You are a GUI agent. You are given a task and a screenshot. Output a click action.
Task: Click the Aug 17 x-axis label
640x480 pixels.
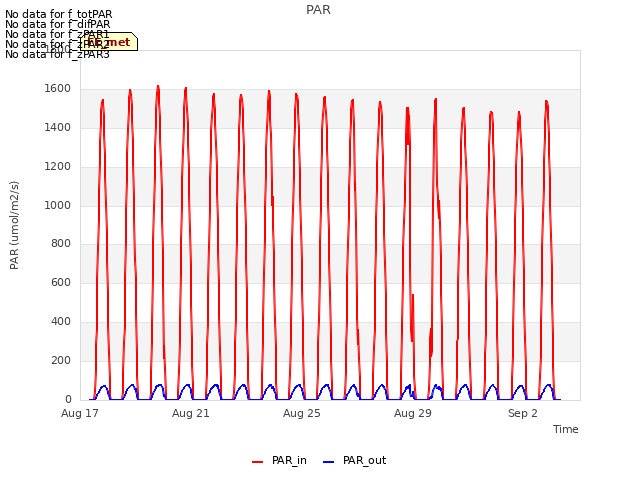[x=80, y=413]
